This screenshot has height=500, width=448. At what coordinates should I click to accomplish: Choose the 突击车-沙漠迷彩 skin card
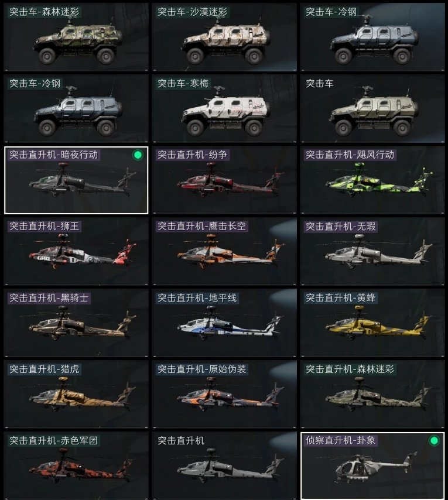point(224,37)
